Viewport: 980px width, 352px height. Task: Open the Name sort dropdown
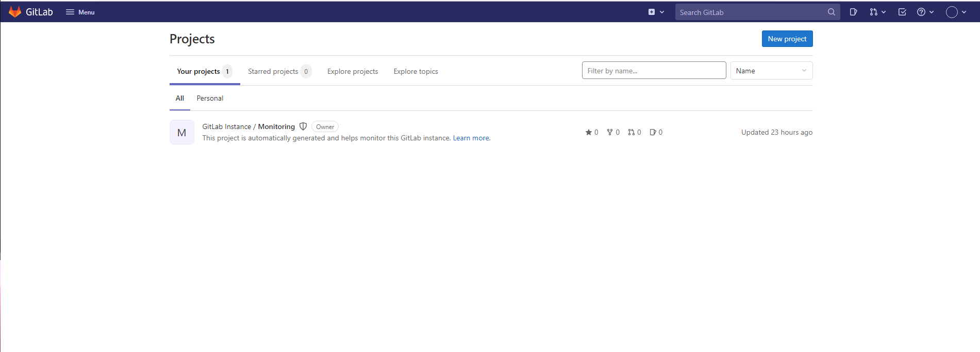(772, 71)
